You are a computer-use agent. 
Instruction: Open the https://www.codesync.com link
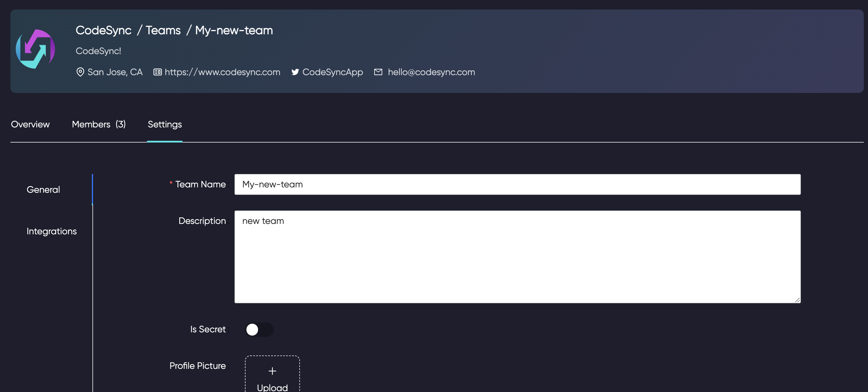pos(222,72)
